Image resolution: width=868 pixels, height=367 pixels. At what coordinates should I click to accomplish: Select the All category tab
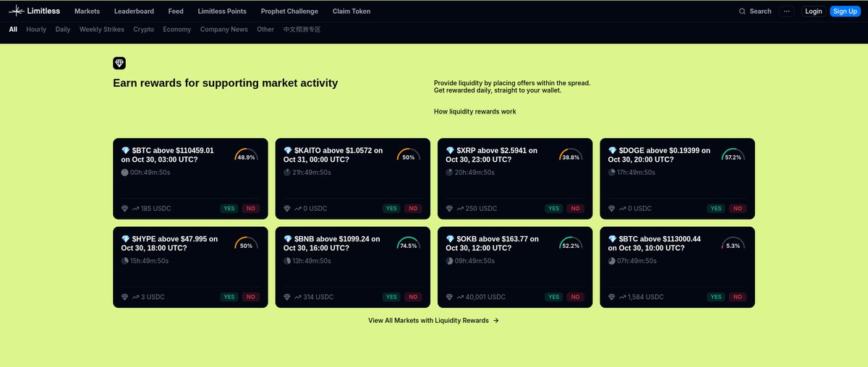[13, 30]
